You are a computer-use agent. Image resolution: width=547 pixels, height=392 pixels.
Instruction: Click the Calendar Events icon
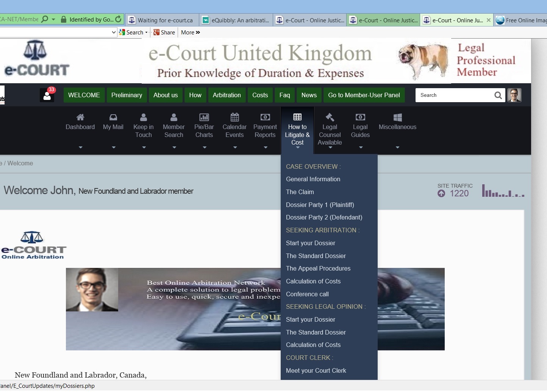(234, 117)
